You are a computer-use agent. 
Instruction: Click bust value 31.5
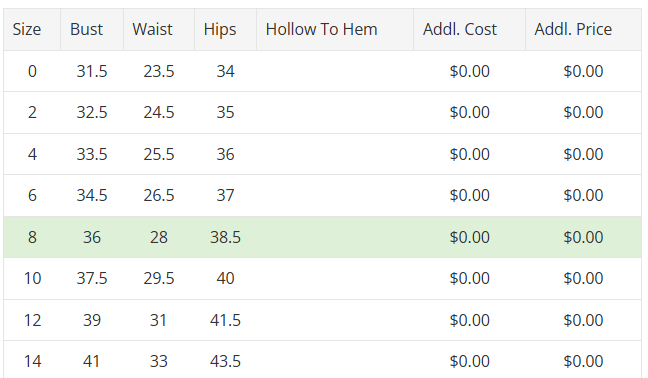[92, 71]
